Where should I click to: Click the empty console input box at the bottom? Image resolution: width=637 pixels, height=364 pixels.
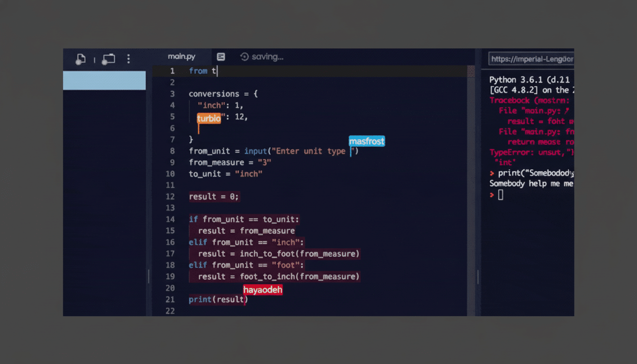point(500,194)
